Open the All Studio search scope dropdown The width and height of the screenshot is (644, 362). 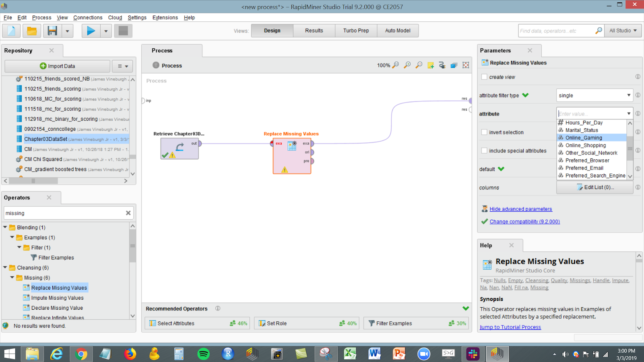[623, 31]
